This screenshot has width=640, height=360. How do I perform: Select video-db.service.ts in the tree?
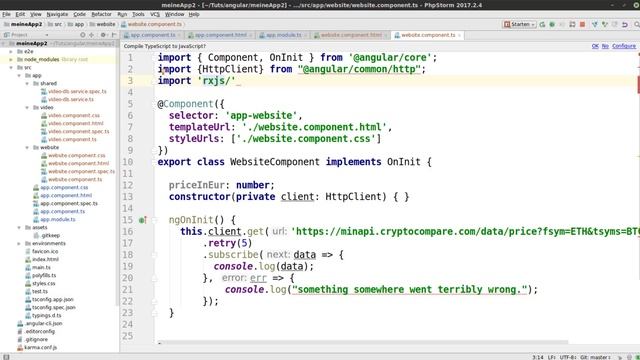(x=71, y=100)
